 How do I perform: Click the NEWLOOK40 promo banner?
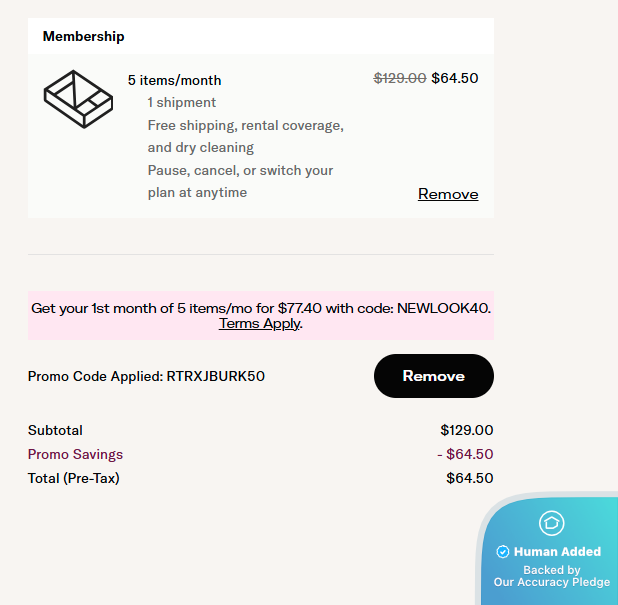261,308
